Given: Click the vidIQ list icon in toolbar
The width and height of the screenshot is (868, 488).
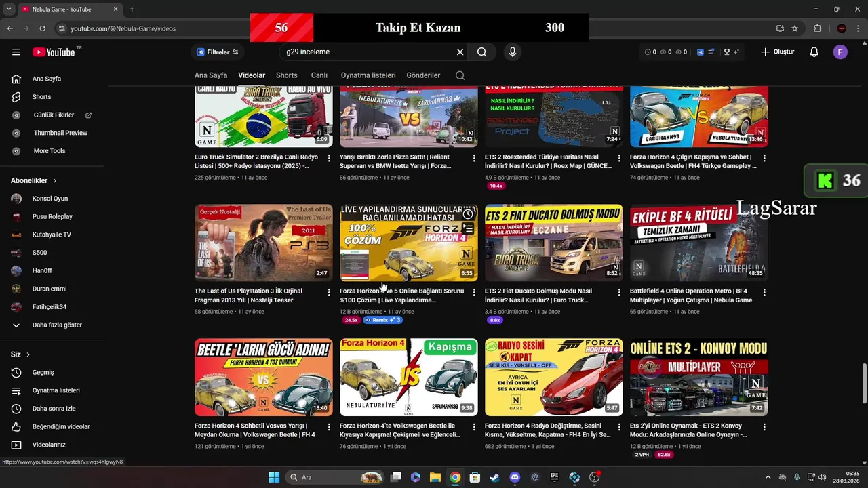Looking at the screenshot, I should (x=710, y=52).
